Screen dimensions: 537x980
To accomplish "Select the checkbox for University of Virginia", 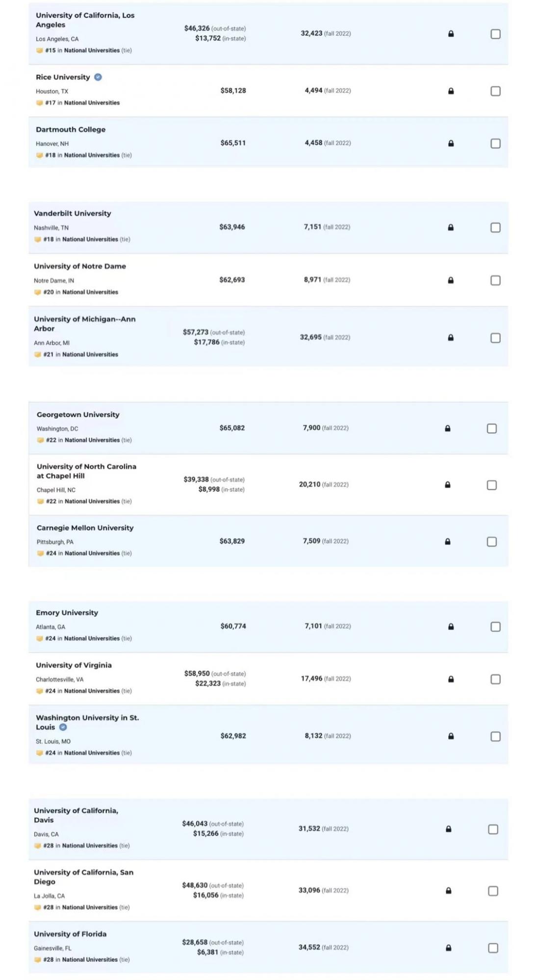I will tap(495, 679).
